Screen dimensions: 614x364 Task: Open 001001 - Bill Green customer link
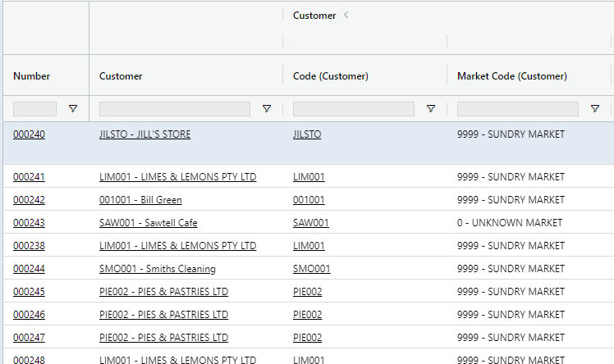pyautogui.click(x=140, y=200)
